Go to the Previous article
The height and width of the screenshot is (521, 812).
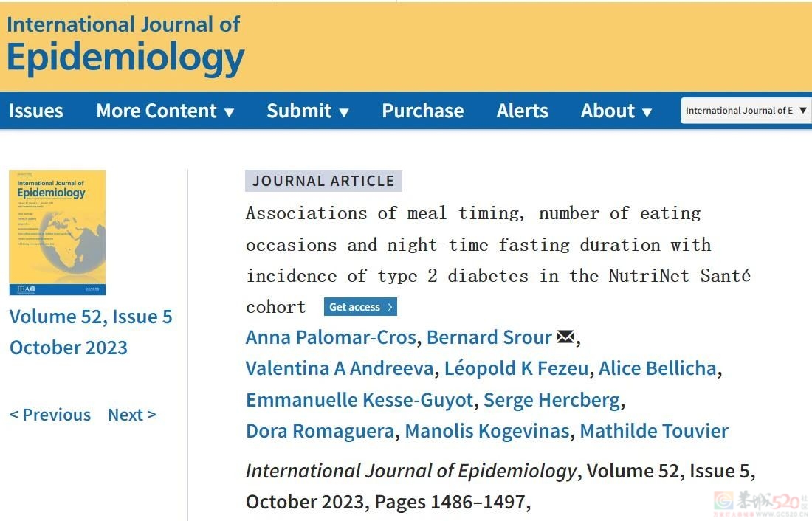[50, 415]
